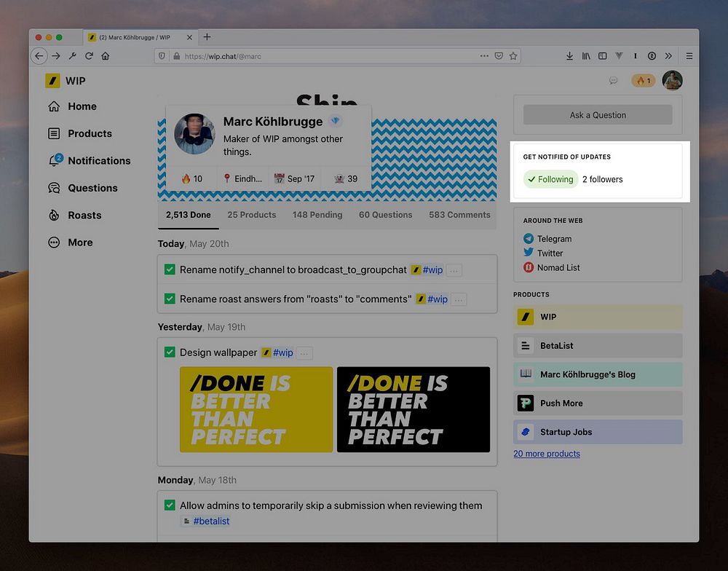This screenshot has height=571, width=728.
Task: Toggle checkbox for Rename notify_channel todo
Action: tap(170, 269)
